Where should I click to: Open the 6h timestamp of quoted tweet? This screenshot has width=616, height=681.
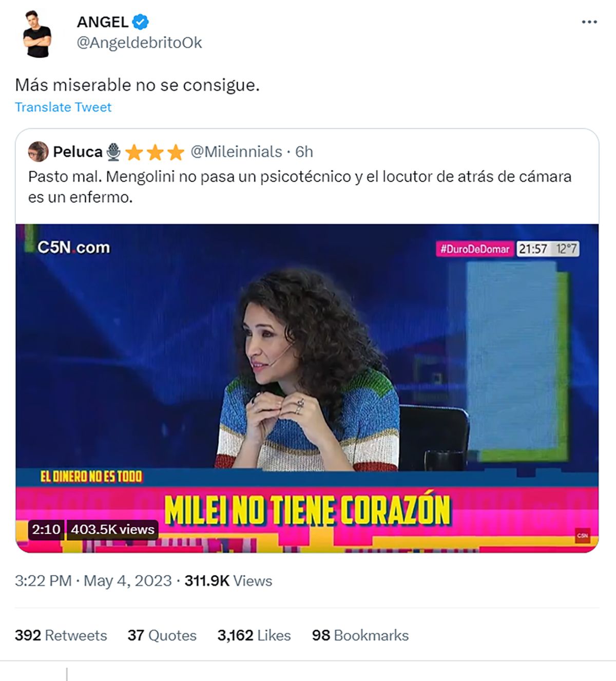(304, 152)
